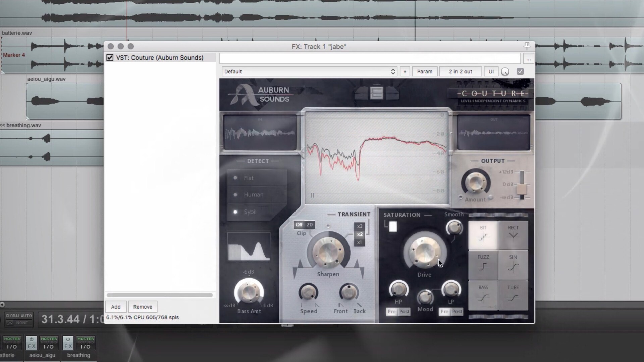Viewport: 644px width, 362px height.
Task: Open the Param menu
Action: (x=425, y=71)
